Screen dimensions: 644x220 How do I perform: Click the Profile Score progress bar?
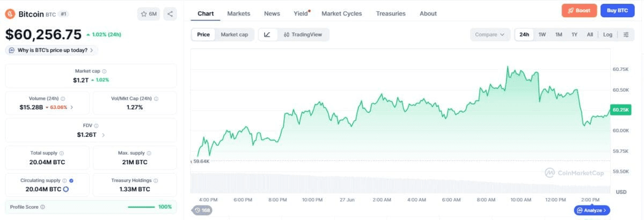pyautogui.click(x=141, y=207)
